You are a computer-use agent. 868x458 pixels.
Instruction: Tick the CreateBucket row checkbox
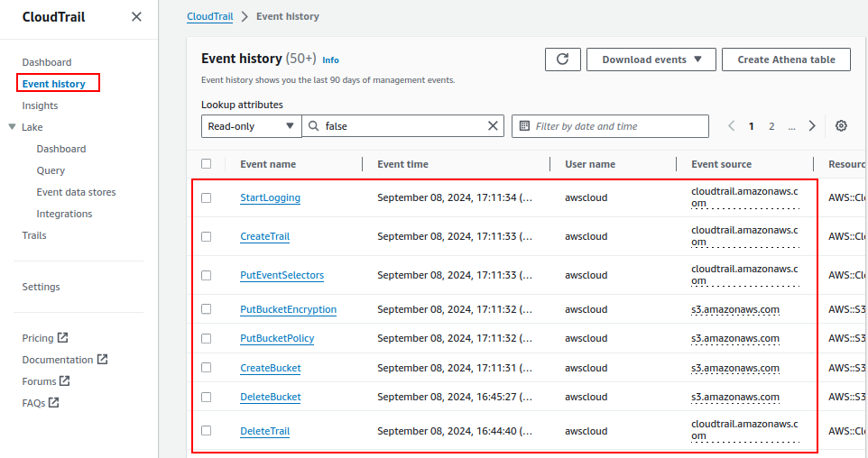tap(207, 368)
